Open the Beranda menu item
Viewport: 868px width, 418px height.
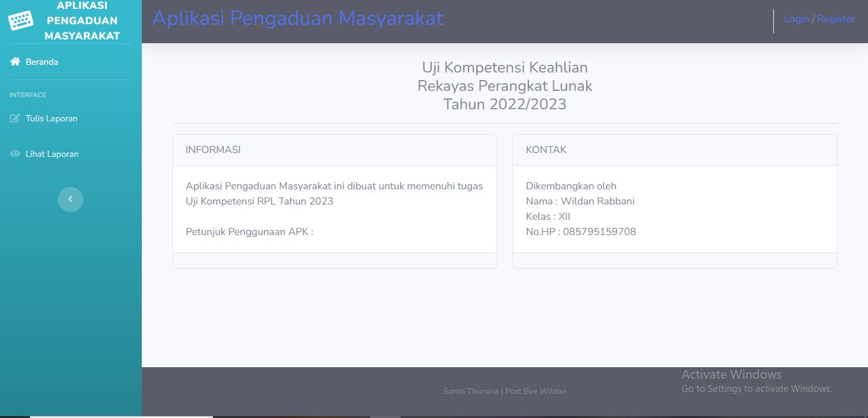(71, 62)
